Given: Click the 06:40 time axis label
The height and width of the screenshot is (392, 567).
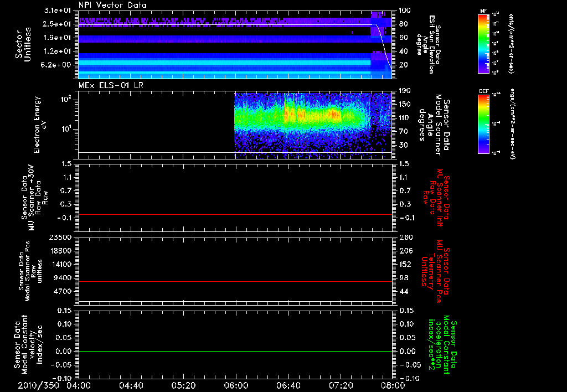Looking at the screenshot, I should point(288,385).
